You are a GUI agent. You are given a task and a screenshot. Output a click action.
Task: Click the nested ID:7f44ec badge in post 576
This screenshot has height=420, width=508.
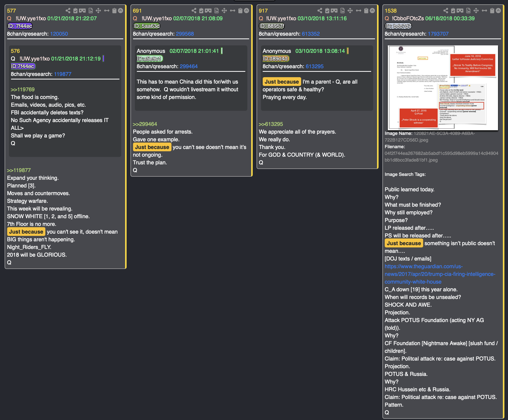(x=23, y=66)
